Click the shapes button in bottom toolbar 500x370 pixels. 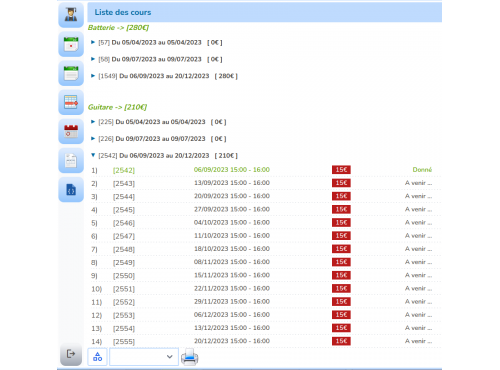(97, 357)
